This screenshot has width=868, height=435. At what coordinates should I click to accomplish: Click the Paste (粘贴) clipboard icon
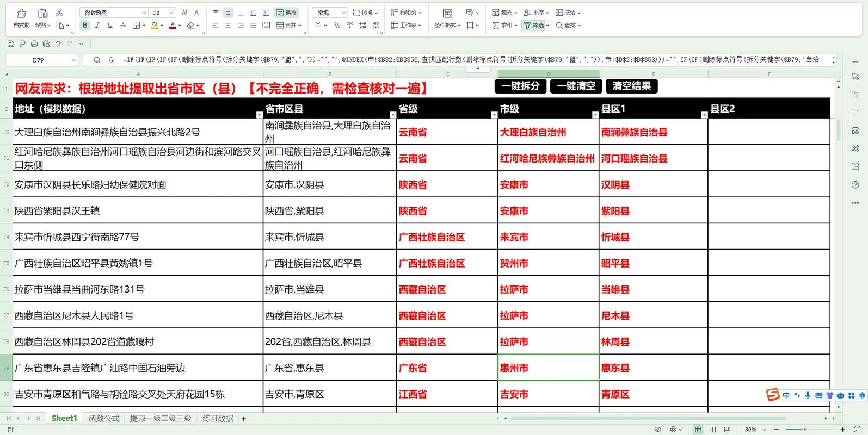click(42, 13)
